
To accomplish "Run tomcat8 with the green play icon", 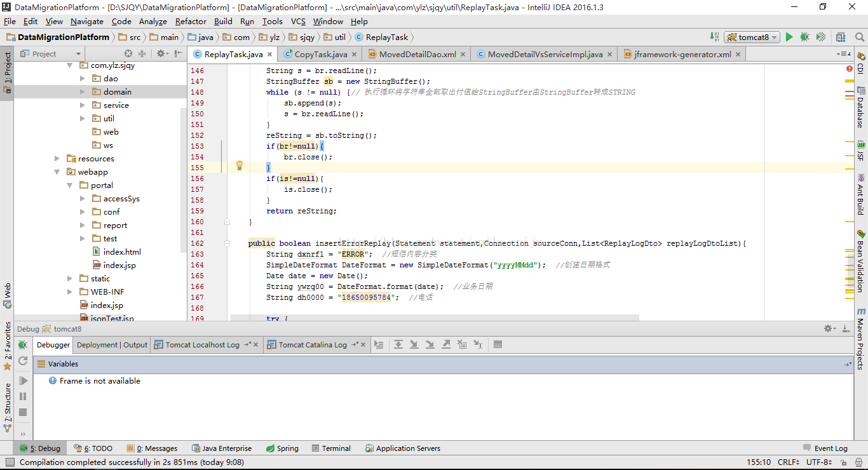I will [789, 37].
